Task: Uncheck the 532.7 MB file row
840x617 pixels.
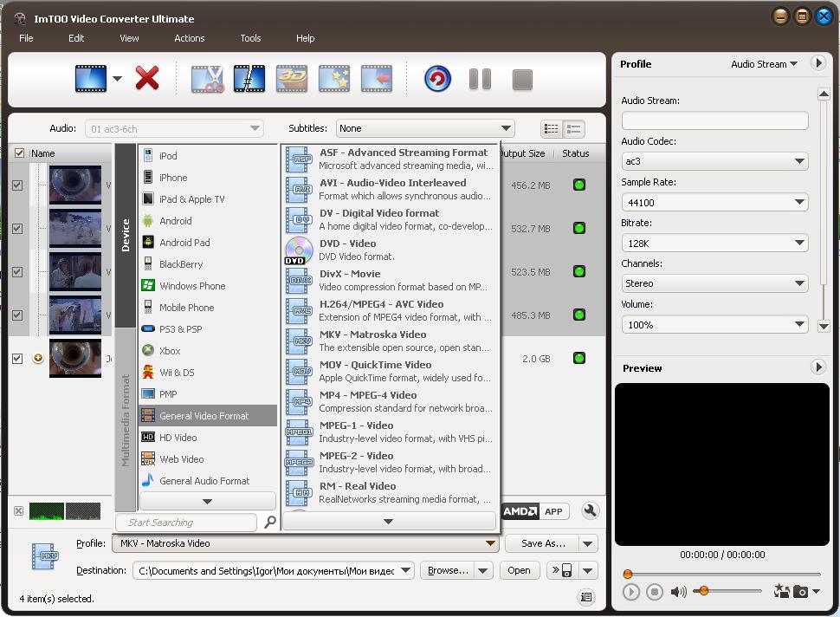Action: (x=17, y=229)
